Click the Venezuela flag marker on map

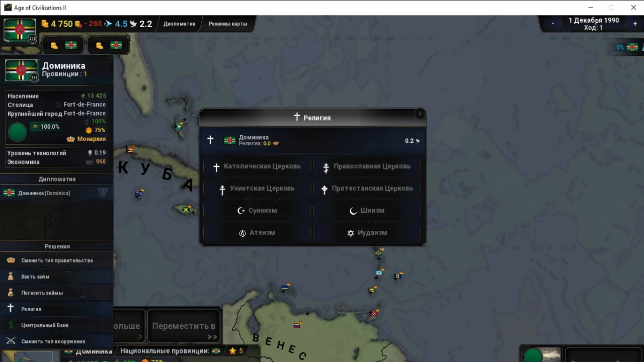(x=297, y=325)
